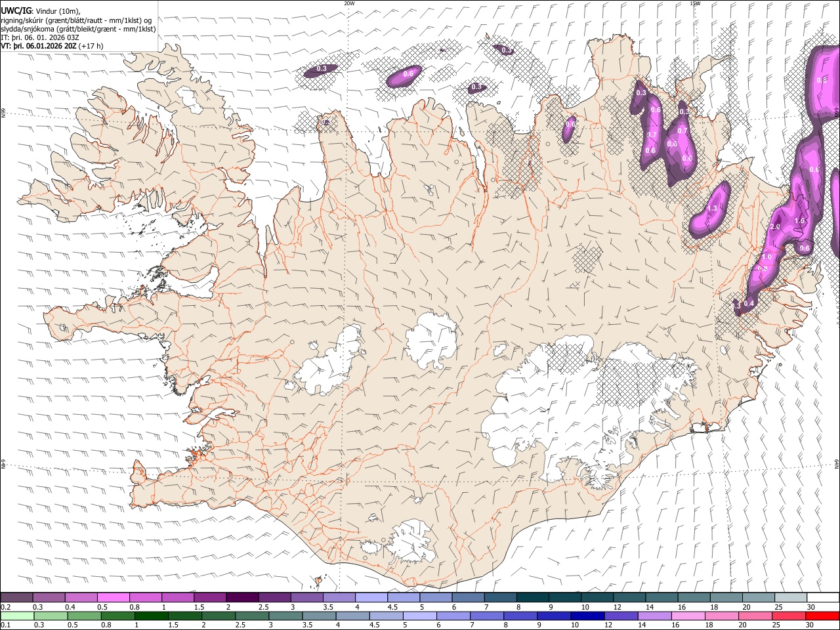Select lower legend swatch starting at 3

[285, 616]
